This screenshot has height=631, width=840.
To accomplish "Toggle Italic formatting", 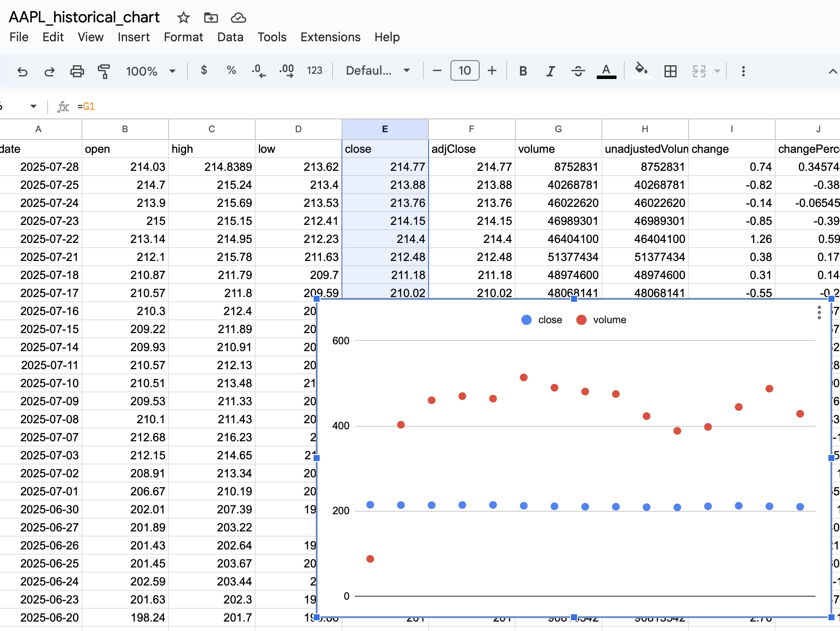I will (550, 71).
